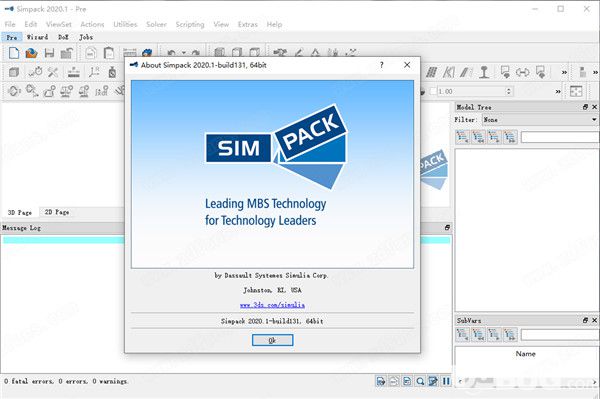Image resolution: width=600 pixels, height=399 pixels.
Task: Click the first tree icon in SubVars panel
Action: click(462, 335)
